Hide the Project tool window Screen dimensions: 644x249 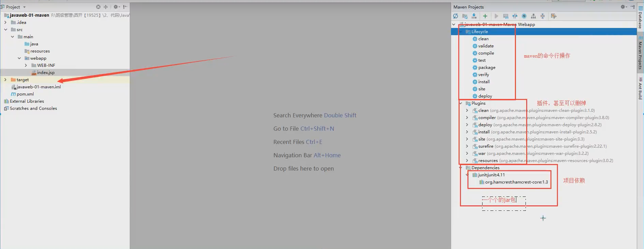pos(125,7)
